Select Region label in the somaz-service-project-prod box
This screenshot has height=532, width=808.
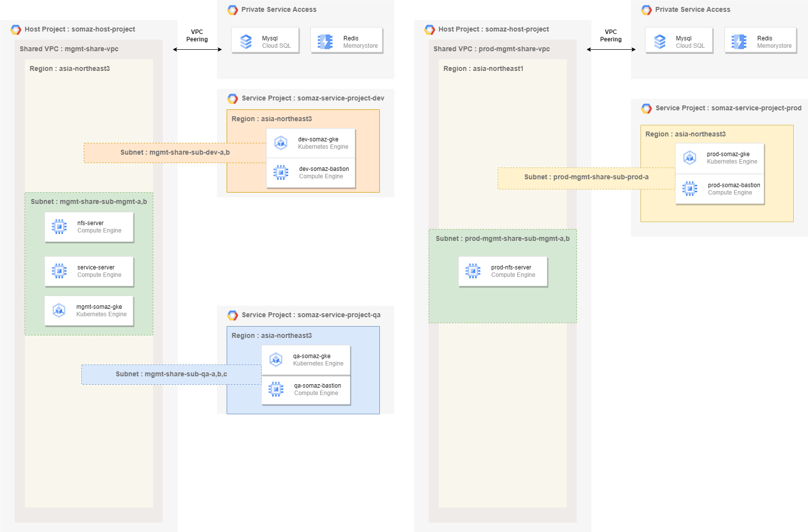coord(685,134)
